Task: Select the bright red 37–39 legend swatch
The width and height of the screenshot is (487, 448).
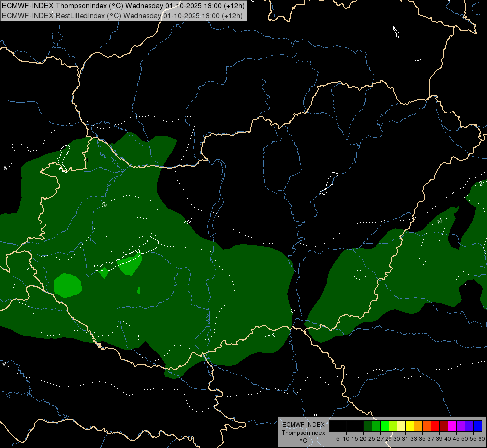Action: [435, 426]
